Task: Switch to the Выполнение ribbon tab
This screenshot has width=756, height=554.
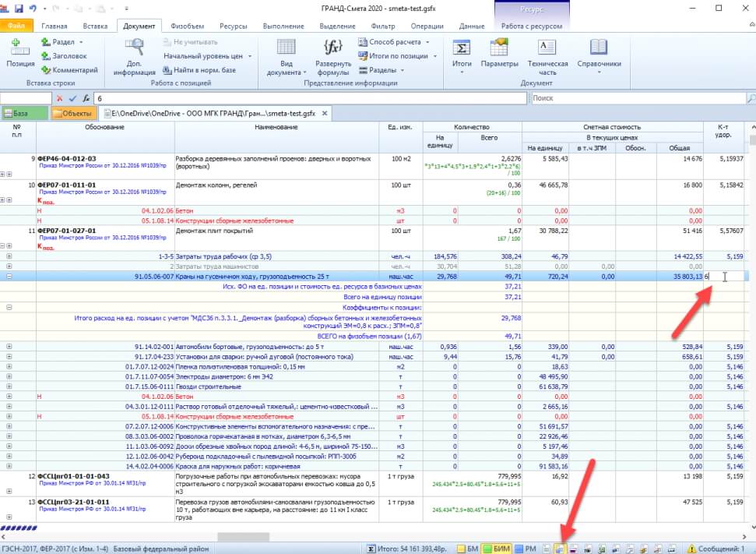Action: (x=283, y=26)
